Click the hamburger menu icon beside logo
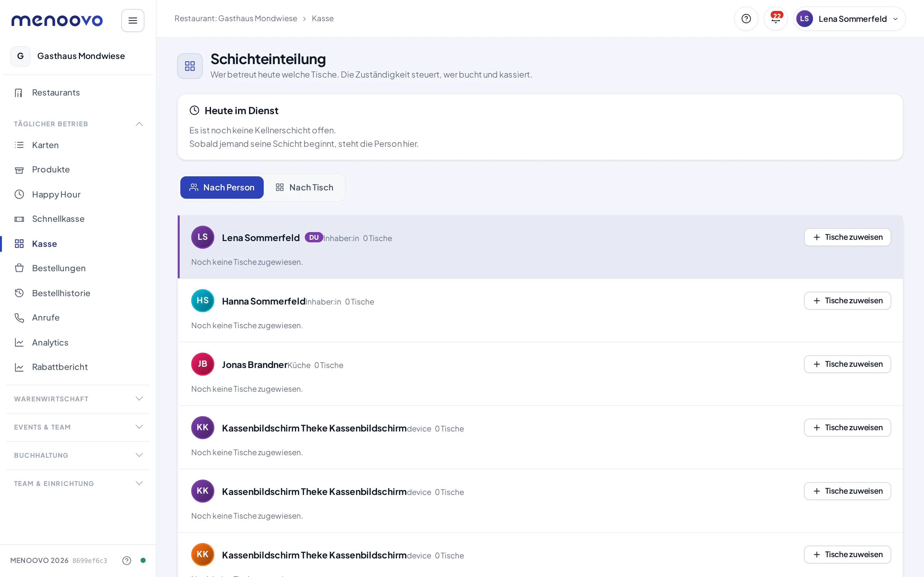924x577 pixels. click(133, 21)
